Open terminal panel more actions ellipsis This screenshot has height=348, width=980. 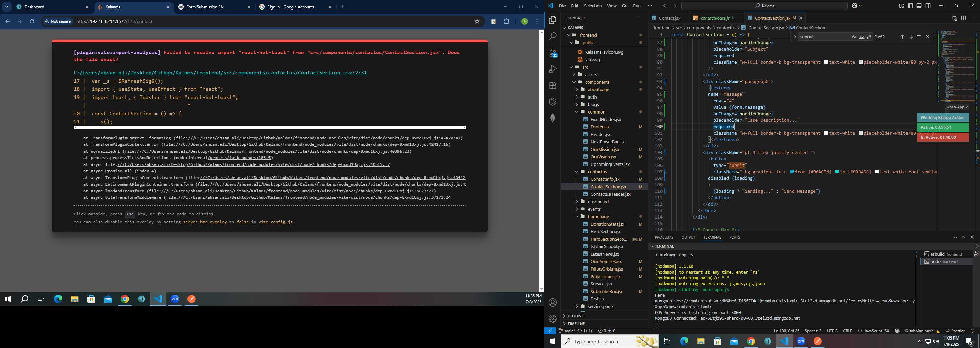click(x=954, y=237)
